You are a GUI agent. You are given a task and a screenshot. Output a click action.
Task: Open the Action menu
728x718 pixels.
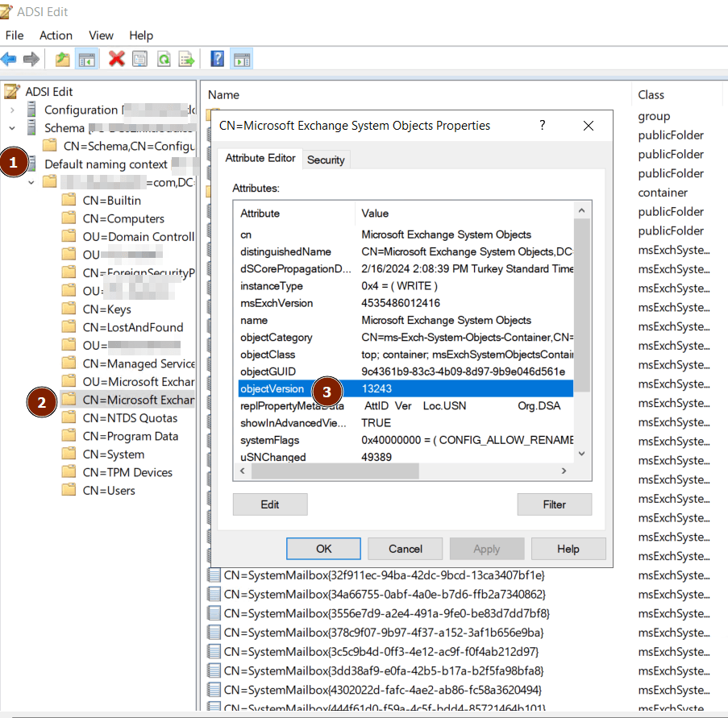pyautogui.click(x=56, y=35)
